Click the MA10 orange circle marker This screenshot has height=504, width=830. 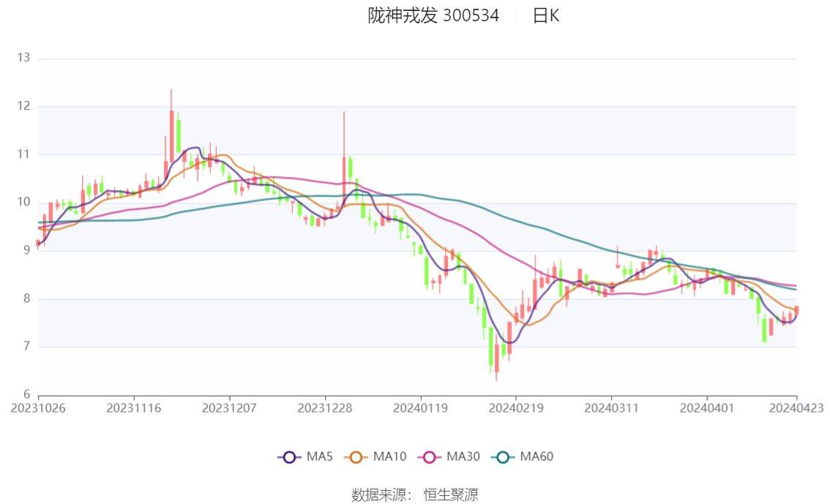(x=356, y=457)
